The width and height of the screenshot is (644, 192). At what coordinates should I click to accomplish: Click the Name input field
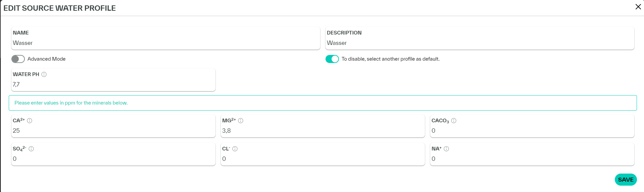[x=165, y=43]
